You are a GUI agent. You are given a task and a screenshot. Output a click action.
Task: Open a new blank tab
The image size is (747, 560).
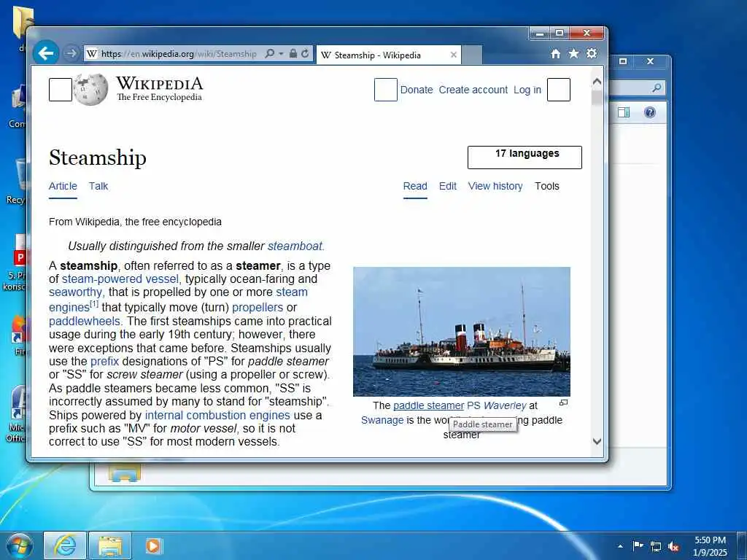[x=472, y=55]
